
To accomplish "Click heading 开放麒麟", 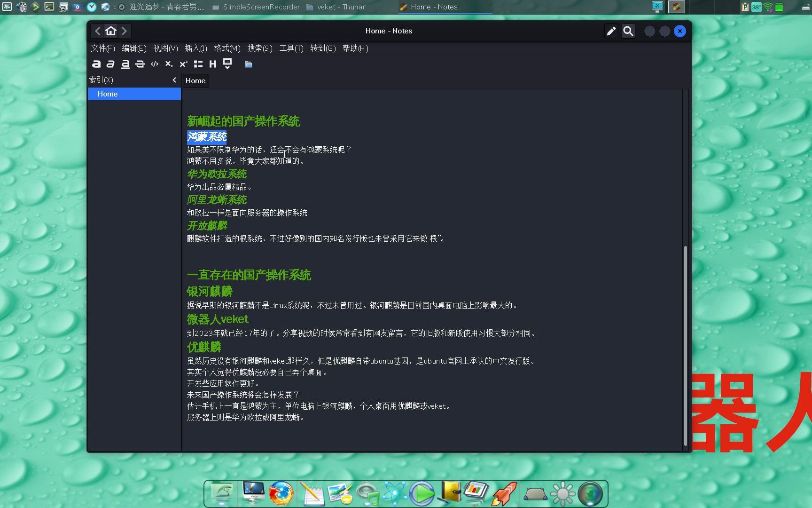I will [x=207, y=226].
